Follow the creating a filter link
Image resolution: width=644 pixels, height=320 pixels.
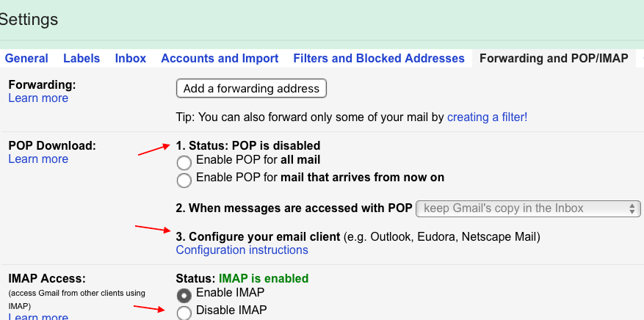[x=487, y=117]
